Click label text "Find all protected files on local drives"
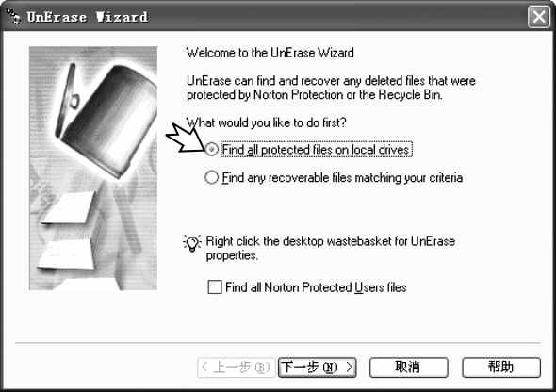 click(x=316, y=150)
